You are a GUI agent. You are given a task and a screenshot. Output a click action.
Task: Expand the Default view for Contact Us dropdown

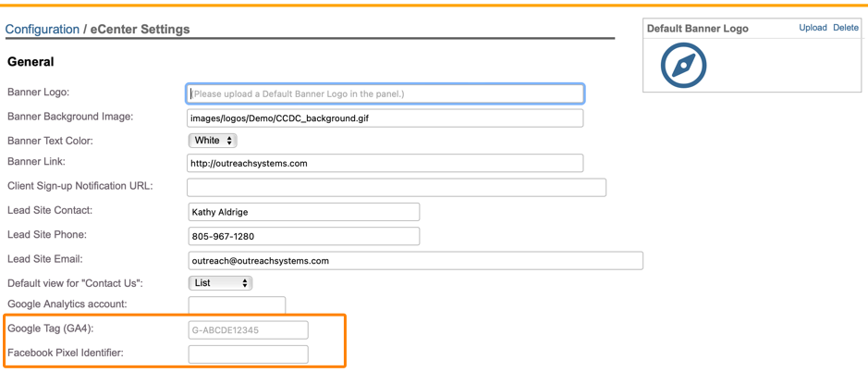click(220, 283)
